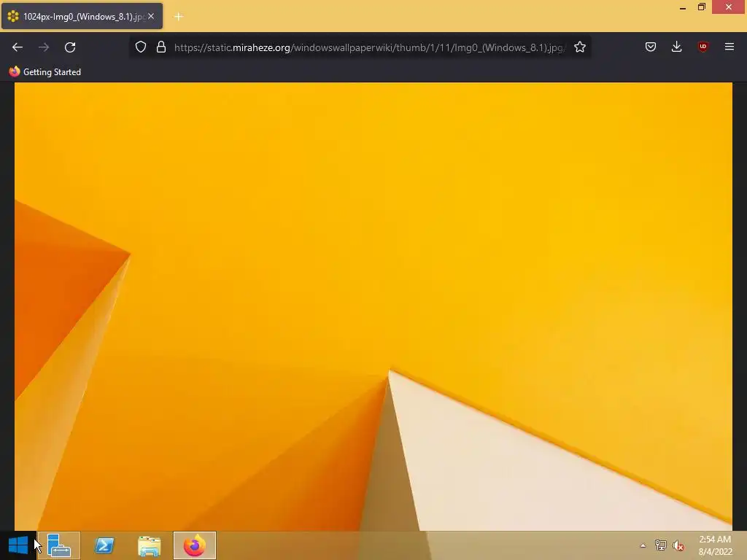Click the forward navigation arrow
Screen dimensions: 747x560
point(44,47)
